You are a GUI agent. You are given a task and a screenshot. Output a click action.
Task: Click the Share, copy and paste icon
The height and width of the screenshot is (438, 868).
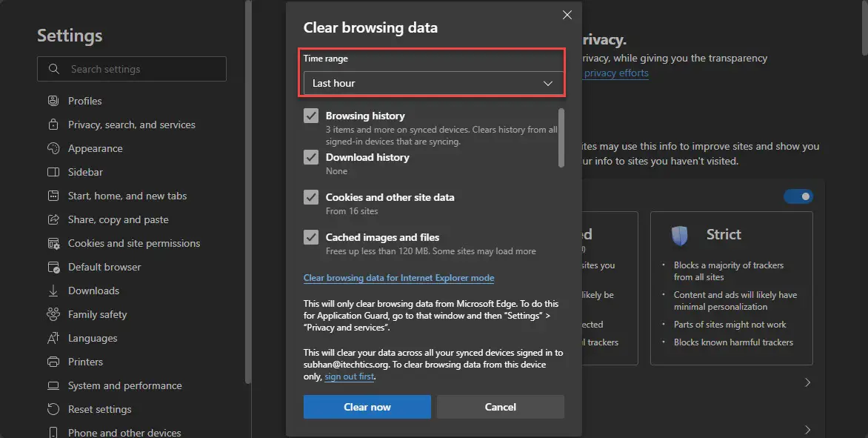[53, 220]
